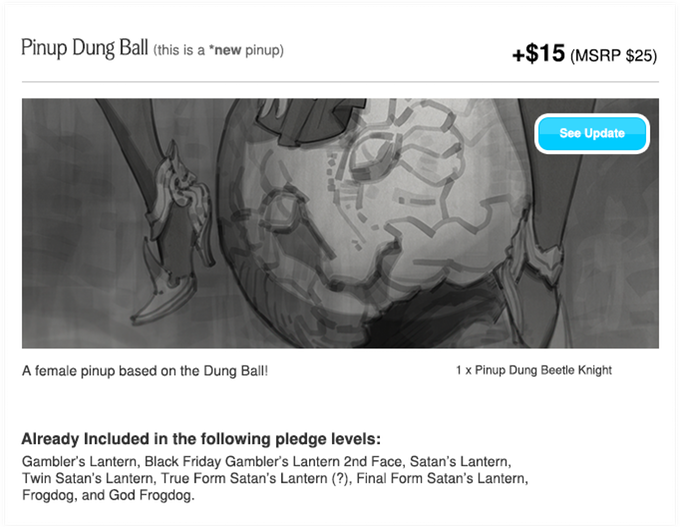
Task: Click Final Form Satan's Lantern pledge text
Action: coord(443,478)
